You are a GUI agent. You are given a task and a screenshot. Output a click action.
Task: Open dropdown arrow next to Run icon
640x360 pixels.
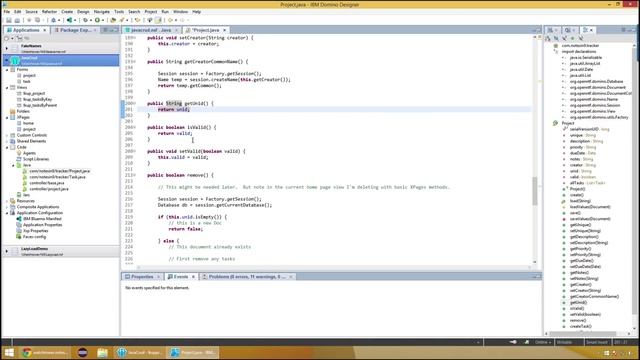tap(102, 20)
